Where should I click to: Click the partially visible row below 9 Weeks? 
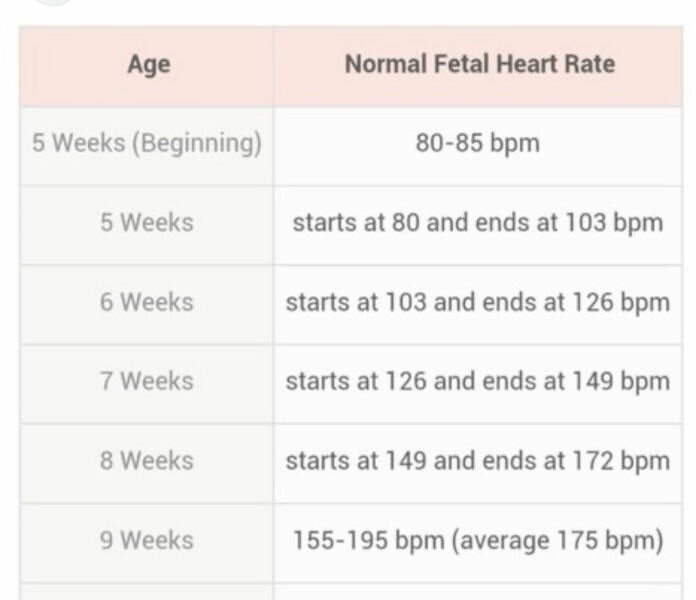click(350, 592)
